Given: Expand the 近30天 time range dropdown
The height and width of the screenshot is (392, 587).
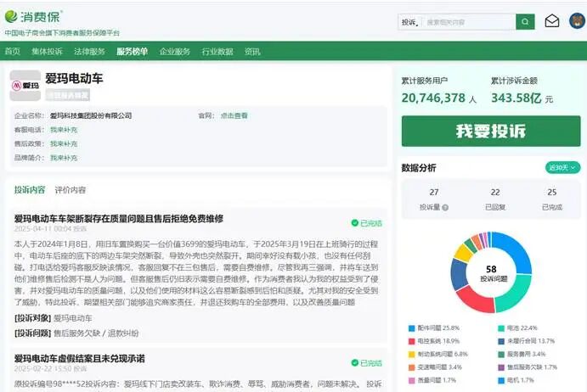Looking at the screenshot, I should pos(562,167).
